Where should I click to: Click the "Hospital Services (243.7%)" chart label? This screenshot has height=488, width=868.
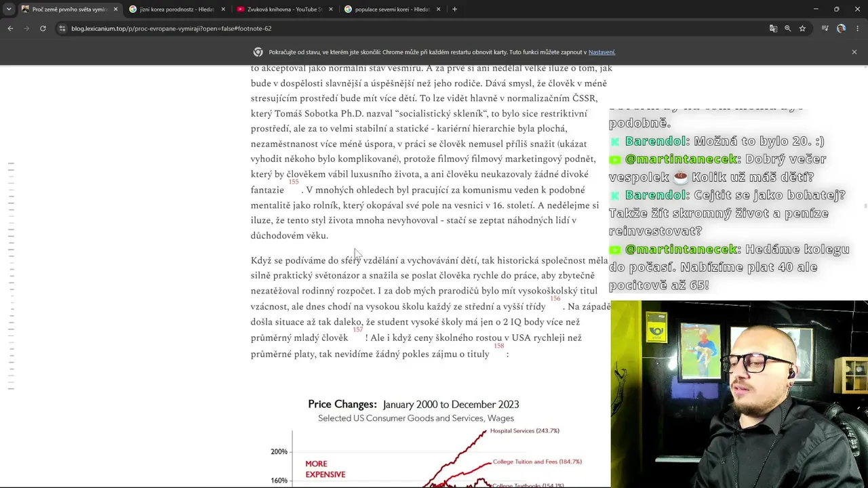[525, 431]
